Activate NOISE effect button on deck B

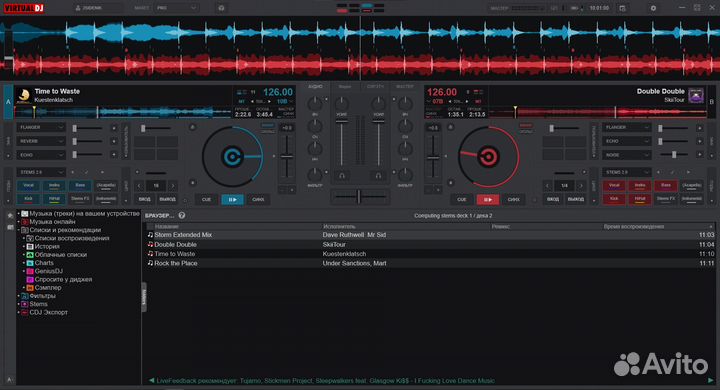click(699, 155)
